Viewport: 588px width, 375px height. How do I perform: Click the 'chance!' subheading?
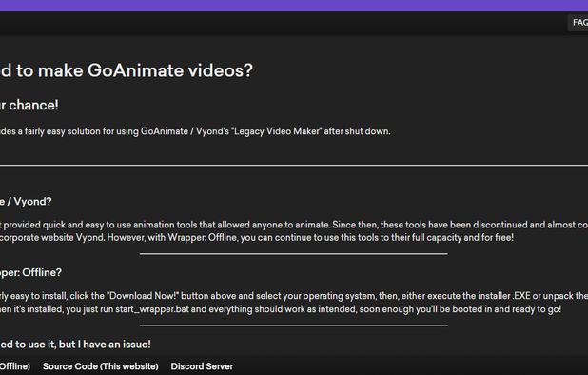(x=29, y=105)
